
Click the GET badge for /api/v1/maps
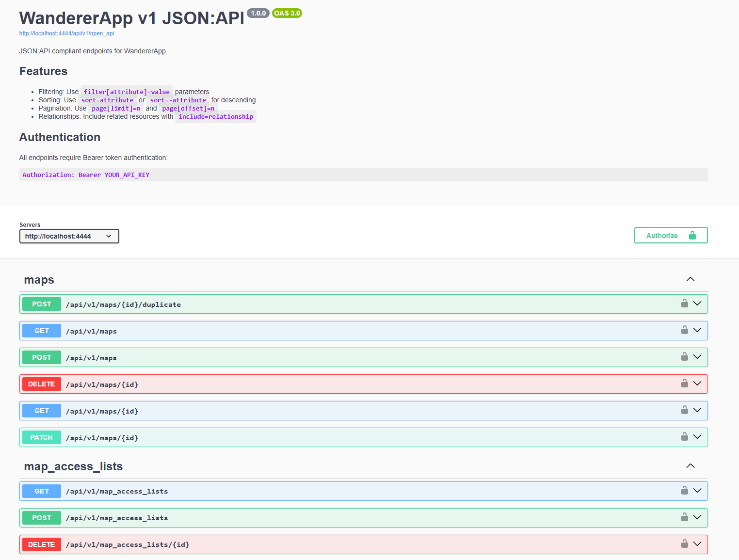pos(42,331)
